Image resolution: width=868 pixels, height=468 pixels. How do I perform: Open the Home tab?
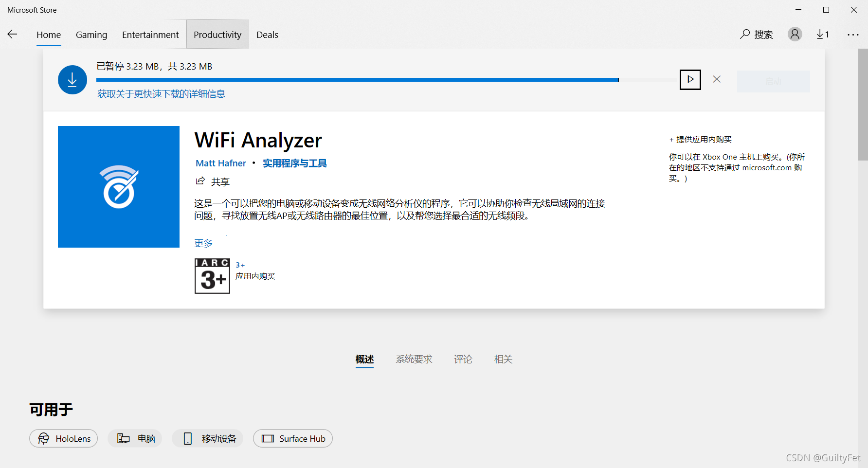pyautogui.click(x=49, y=35)
